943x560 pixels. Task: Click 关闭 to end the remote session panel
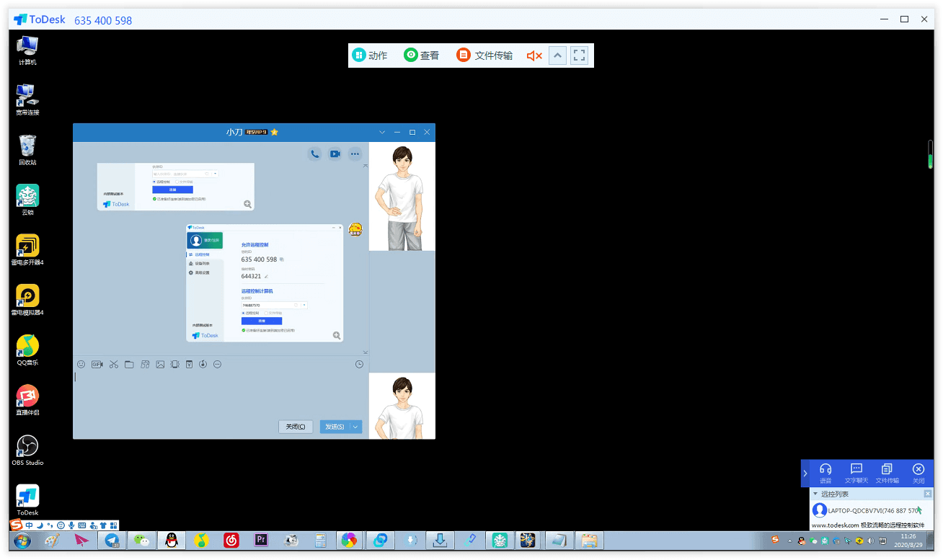coord(918,473)
